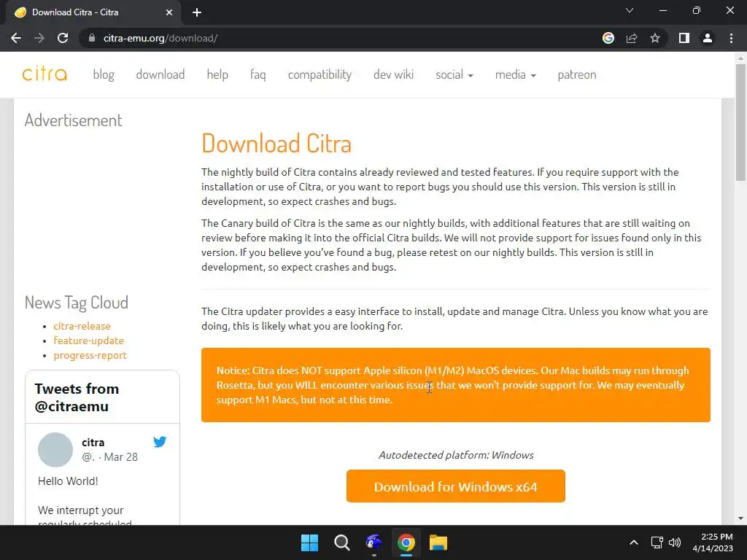The height and width of the screenshot is (560, 747).
Task: Close the Download Citra tab
Action: (169, 12)
